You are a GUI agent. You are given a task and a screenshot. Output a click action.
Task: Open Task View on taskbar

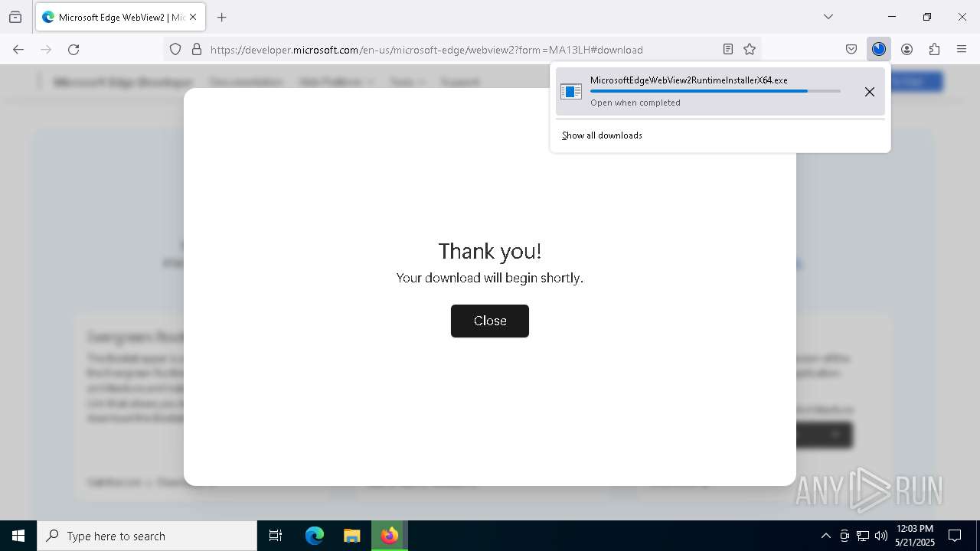coord(276,536)
